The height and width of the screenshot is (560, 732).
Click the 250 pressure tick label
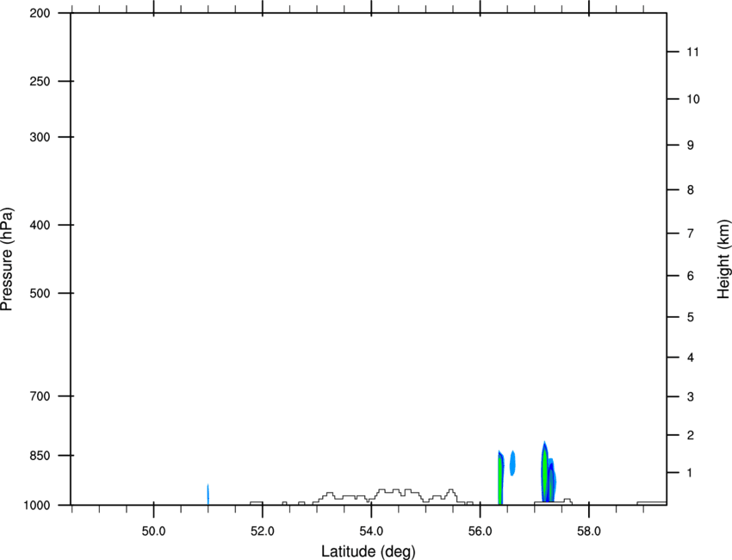click(40, 81)
